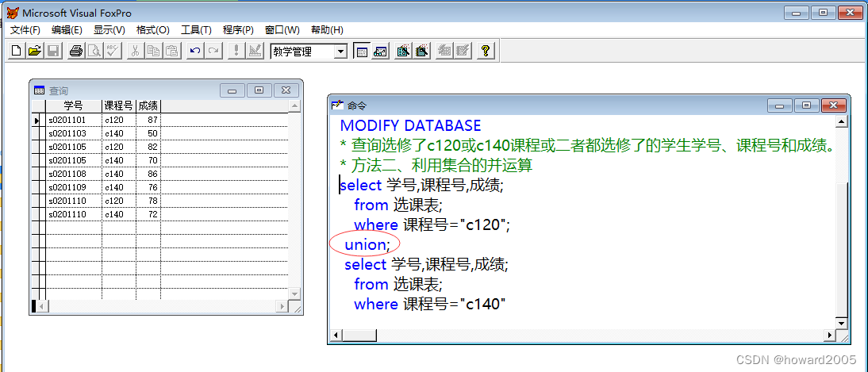Viewport: 868px width, 372px height.
Task: Click command window scroll left arrow
Action: click(x=336, y=336)
